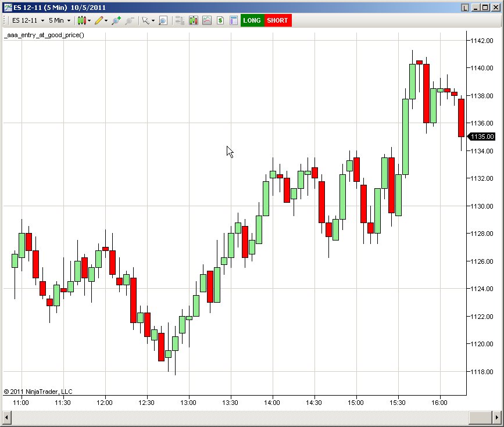Open the indicators line chart icon
The height and width of the screenshot is (427, 504).
[207, 20]
